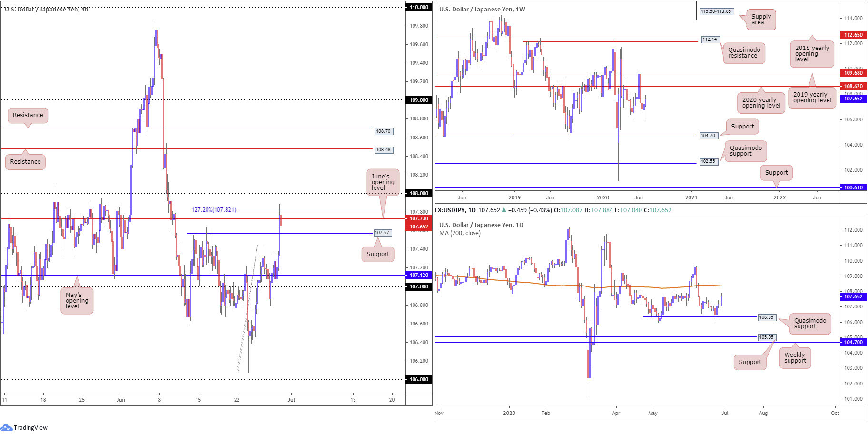Select the Supply area callout label

(761, 20)
